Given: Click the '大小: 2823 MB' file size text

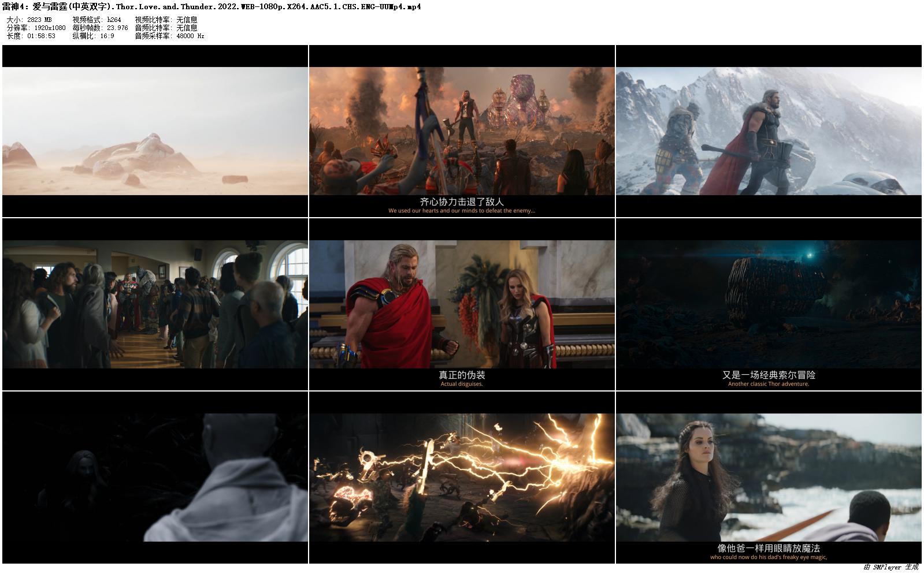Looking at the screenshot, I should click(x=29, y=20).
